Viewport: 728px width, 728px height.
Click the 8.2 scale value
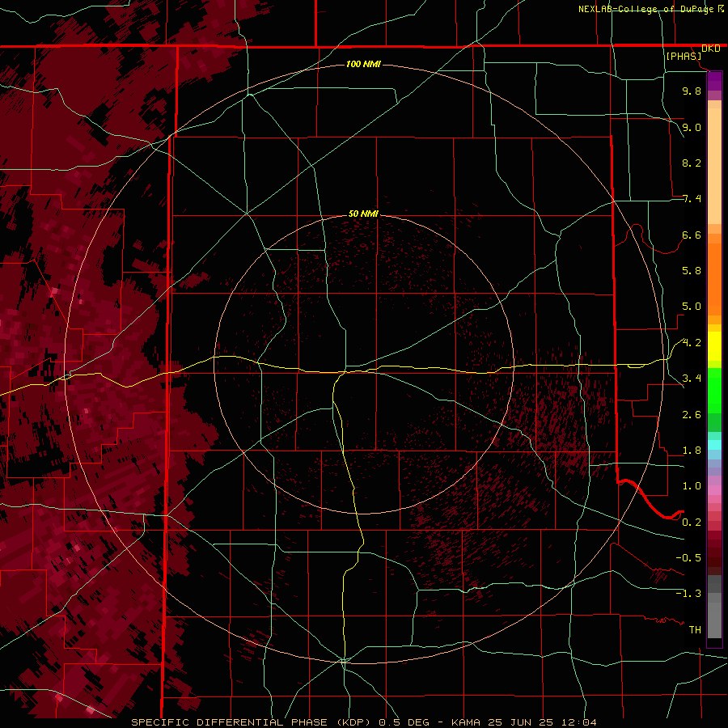click(x=692, y=163)
